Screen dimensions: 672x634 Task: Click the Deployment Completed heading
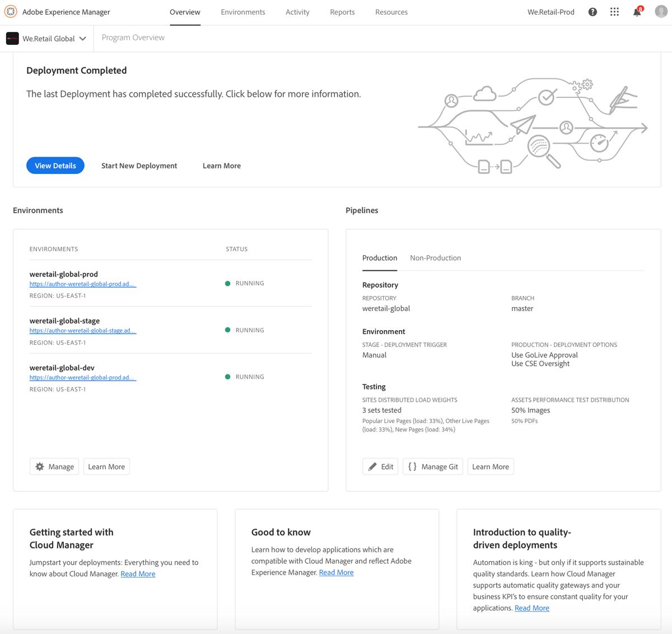pyautogui.click(x=77, y=71)
